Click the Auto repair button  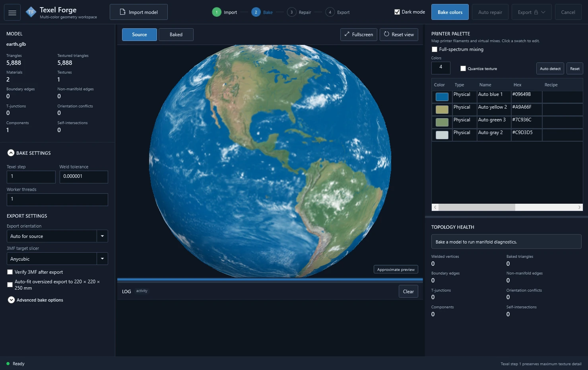click(x=490, y=12)
